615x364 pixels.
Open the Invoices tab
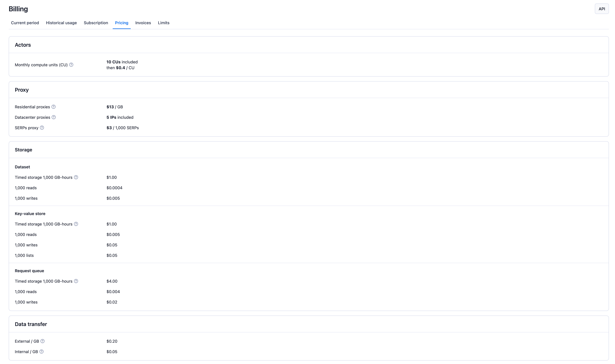[143, 23]
